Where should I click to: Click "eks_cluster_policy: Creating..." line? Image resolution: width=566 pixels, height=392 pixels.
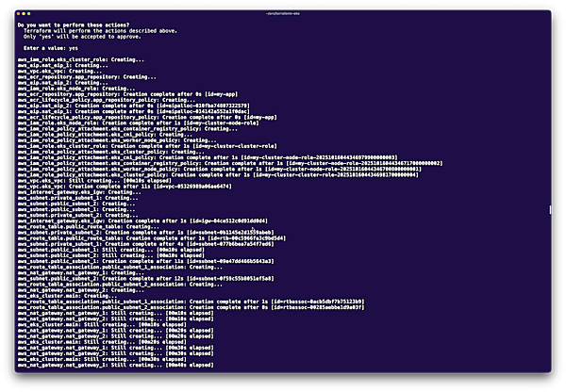tap(111, 153)
